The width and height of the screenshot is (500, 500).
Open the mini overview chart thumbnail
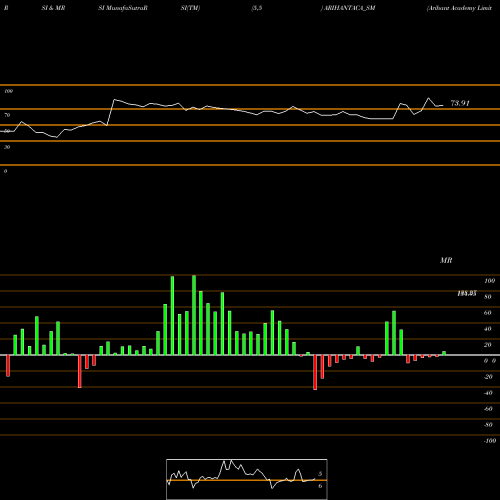click(247, 479)
